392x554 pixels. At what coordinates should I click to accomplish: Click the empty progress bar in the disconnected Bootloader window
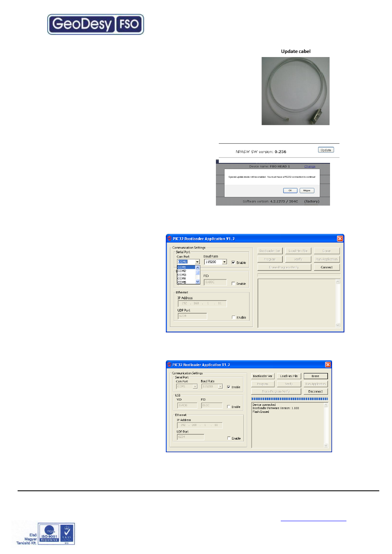299,275
